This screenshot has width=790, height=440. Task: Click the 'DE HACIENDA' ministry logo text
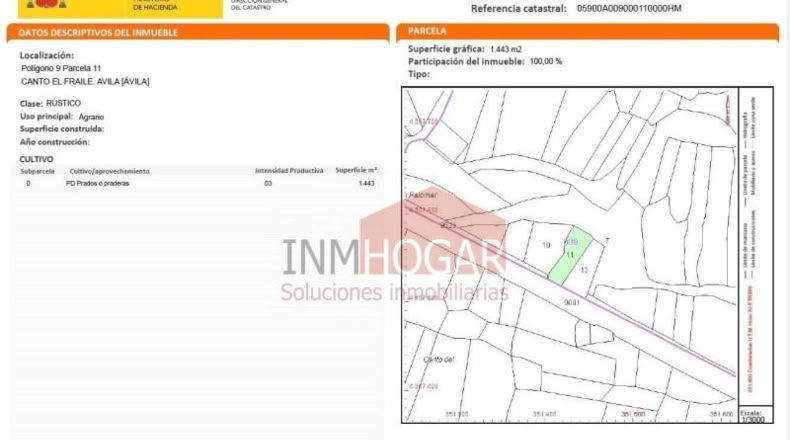[x=155, y=8]
